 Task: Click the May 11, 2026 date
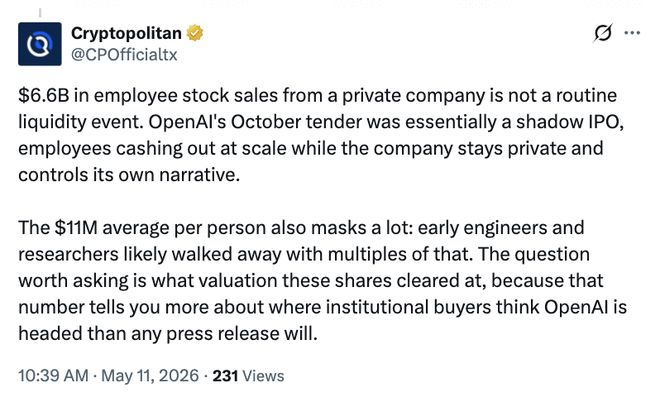tap(150, 375)
